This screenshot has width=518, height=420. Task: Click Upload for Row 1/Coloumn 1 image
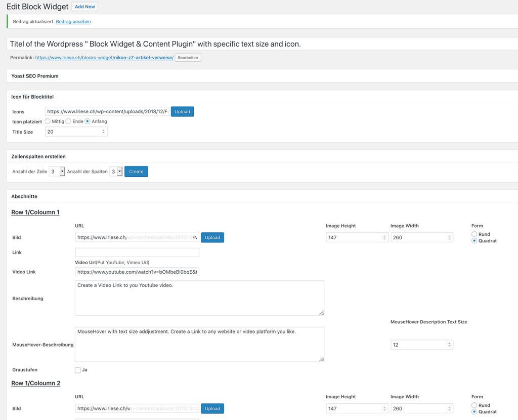212,237
